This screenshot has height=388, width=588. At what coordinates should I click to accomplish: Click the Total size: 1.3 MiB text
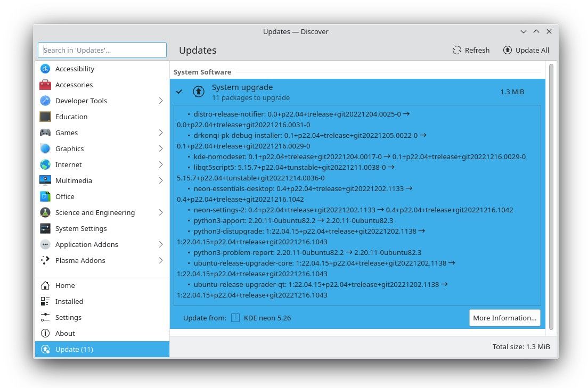click(x=521, y=347)
